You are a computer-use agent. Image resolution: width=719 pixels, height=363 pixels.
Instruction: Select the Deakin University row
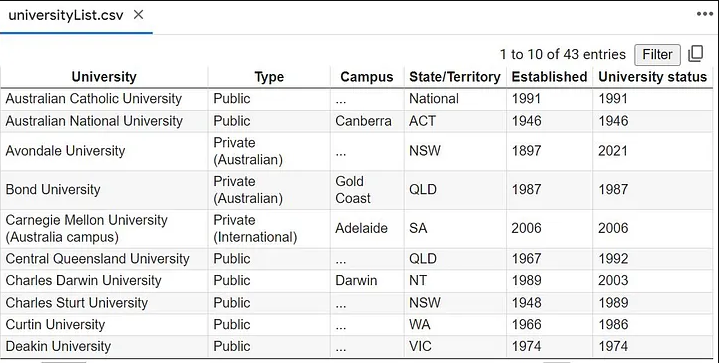tap(357, 346)
